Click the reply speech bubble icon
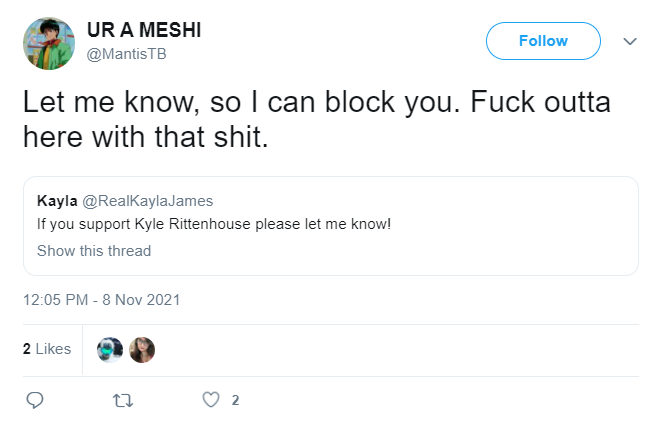Viewport: 665px width, 425px height. coord(35,400)
